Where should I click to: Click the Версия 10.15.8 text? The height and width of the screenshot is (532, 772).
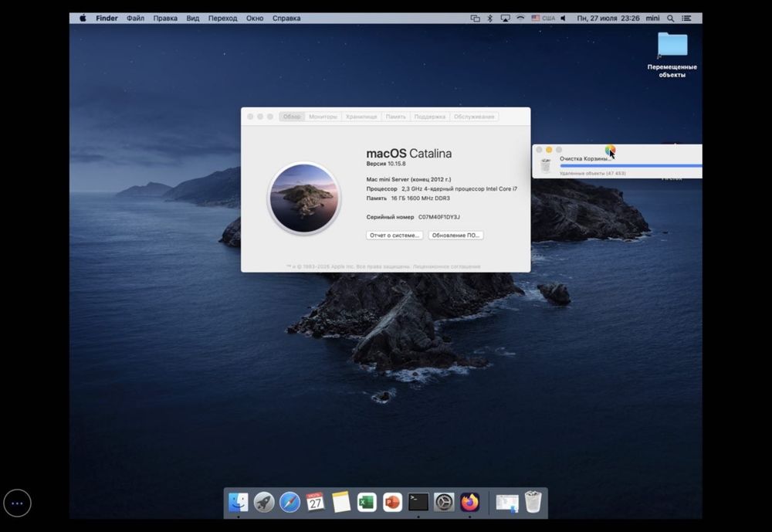pyautogui.click(x=386, y=164)
